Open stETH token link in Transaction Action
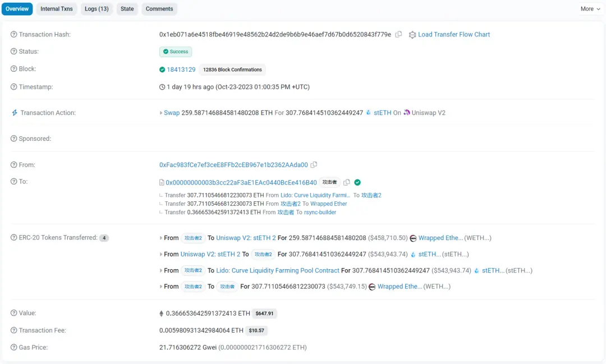Screen dimensions: 606x364 tap(382, 113)
